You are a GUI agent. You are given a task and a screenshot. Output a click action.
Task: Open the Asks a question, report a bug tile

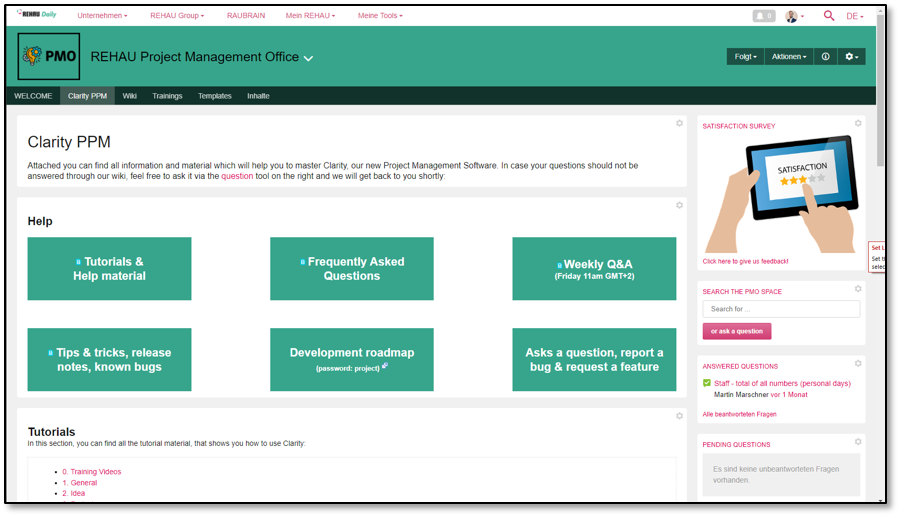coord(594,360)
